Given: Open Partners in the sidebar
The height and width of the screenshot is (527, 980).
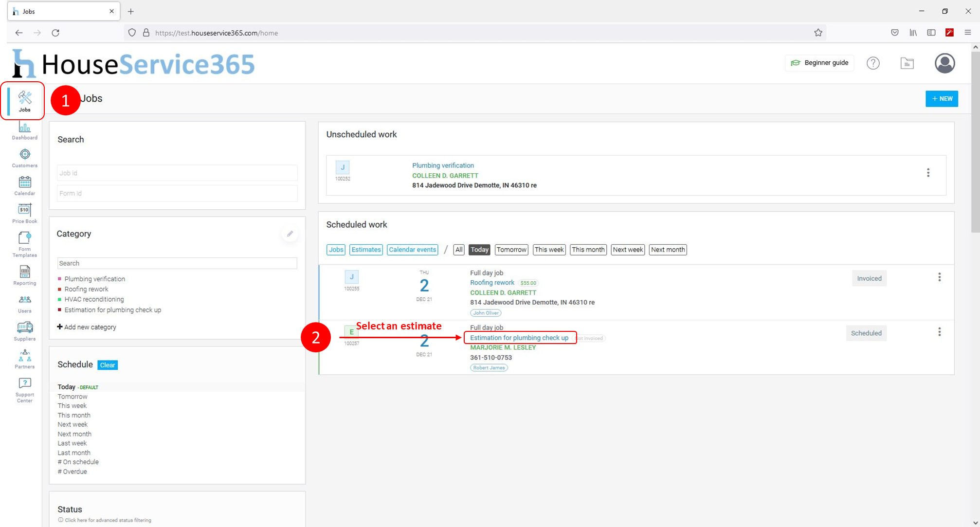Looking at the screenshot, I should coord(24,360).
